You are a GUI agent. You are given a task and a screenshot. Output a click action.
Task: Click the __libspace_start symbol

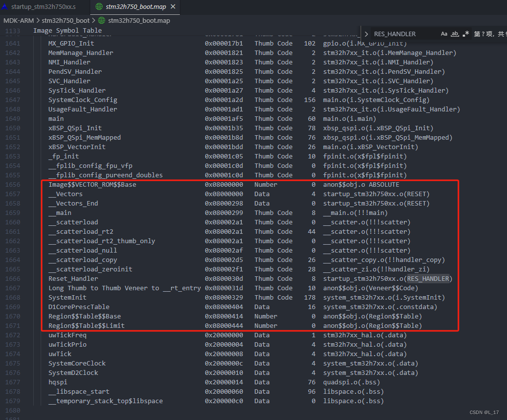pyautogui.click(x=79, y=392)
